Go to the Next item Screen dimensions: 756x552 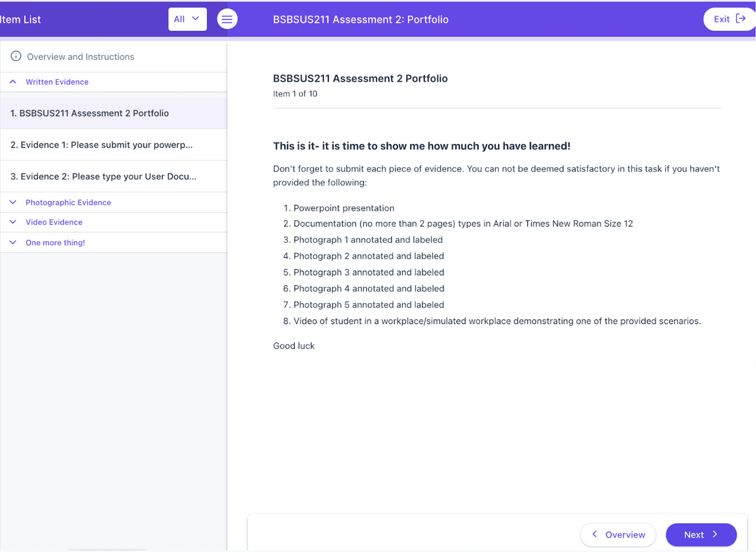point(701,535)
